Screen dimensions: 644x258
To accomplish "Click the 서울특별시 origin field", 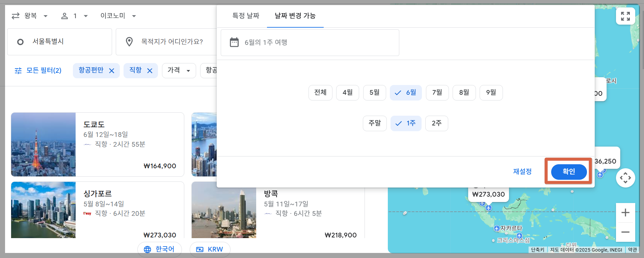I will click(x=59, y=42).
